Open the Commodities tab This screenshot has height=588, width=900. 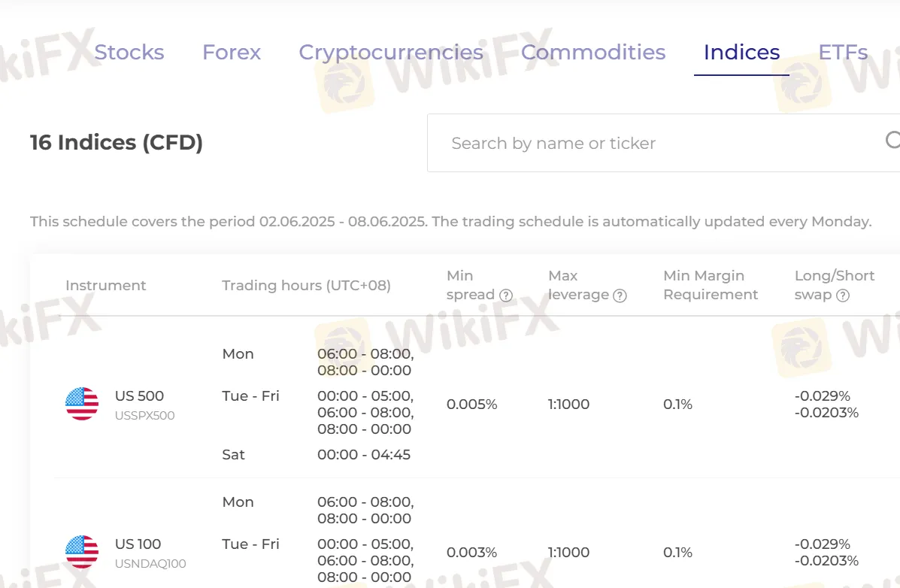tap(593, 52)
